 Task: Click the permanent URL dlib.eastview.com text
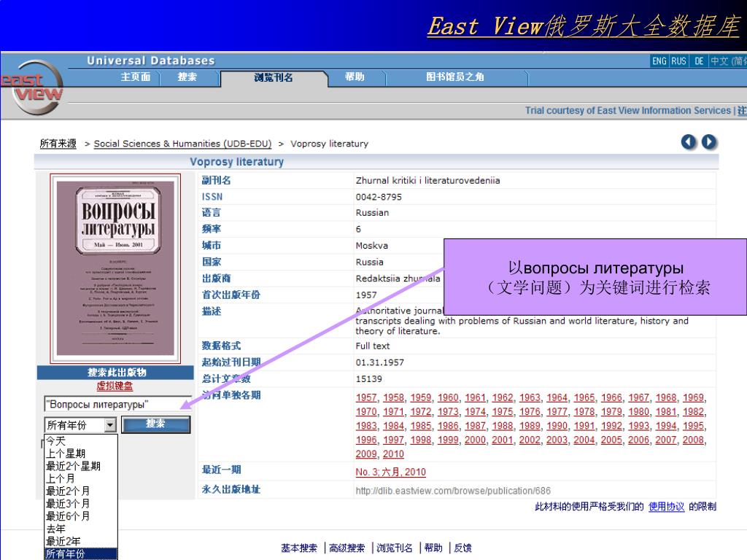click(x=453, y=491)
